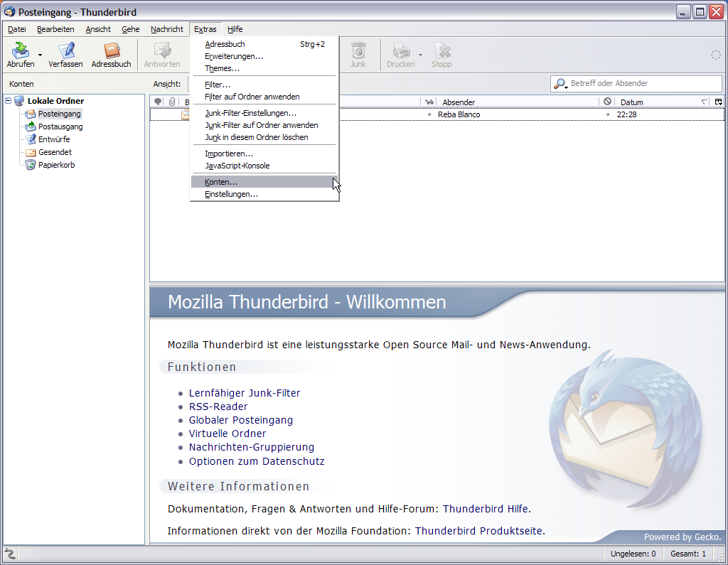Click the Antworten reply icon
This screenshot has height=565, width=728.
coord(162,50)
